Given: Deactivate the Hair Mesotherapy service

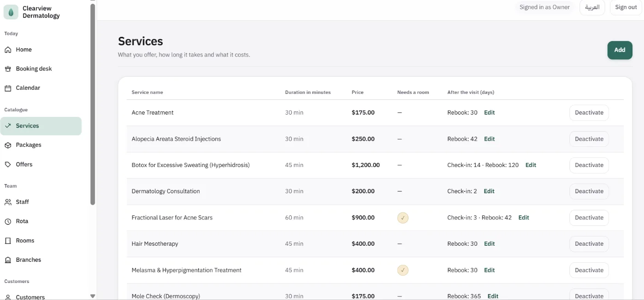Looking at the screenshot, I should [589, 244].
